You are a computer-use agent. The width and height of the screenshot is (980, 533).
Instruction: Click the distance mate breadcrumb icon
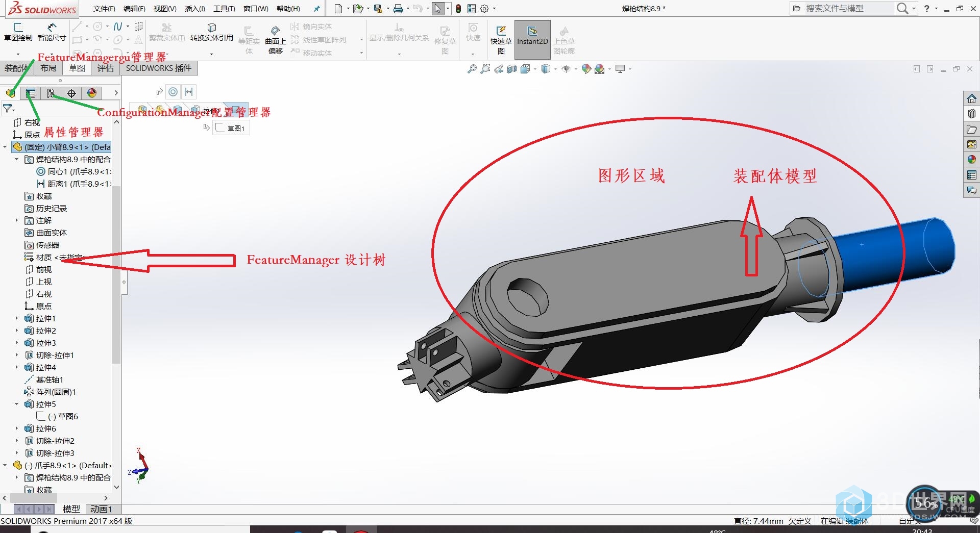189,92
